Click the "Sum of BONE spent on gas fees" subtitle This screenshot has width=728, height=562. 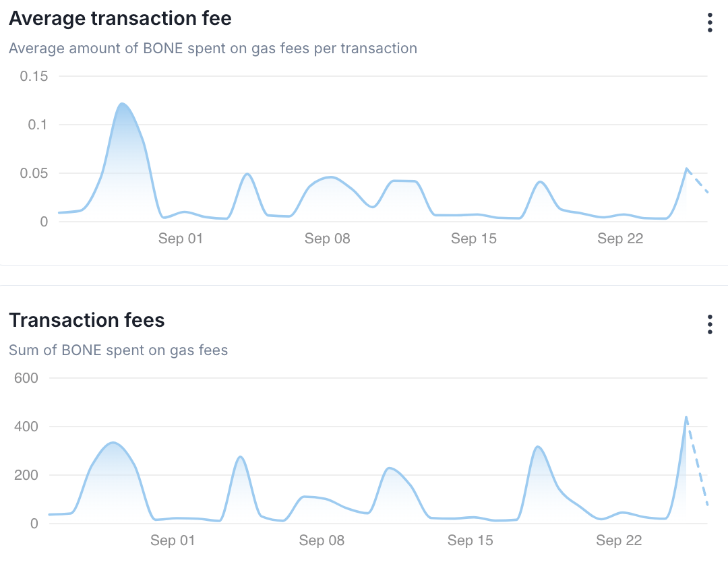pyautogui.click(x=118, y=350)
